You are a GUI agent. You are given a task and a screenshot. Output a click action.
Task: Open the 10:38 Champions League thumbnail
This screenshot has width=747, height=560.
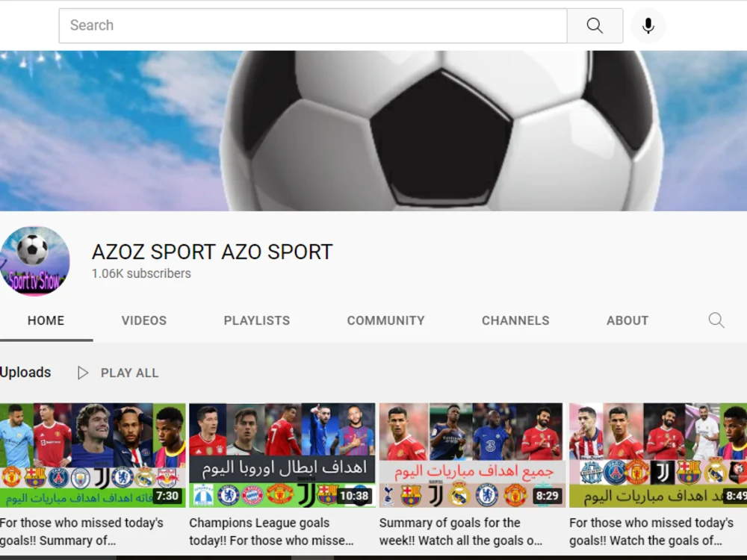[x=282, y=455]
